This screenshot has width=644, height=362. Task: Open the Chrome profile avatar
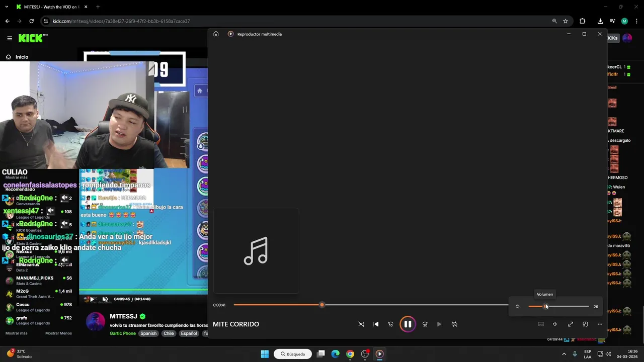point(624,21)
